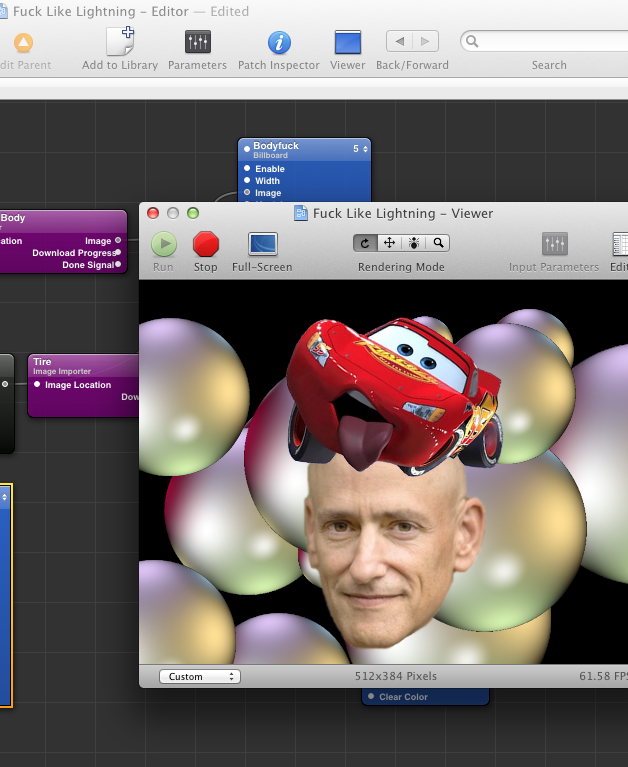Click the document proxy icon in the Editor title
The width and height of the screenshot is (628, 767).
pyautogui.click(x=3, y=11)
